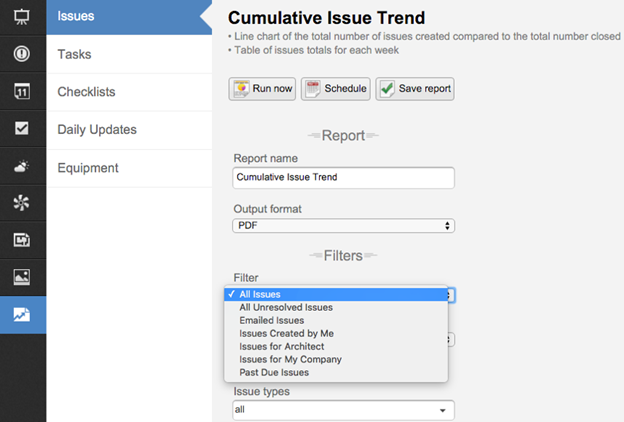The image size is (624, 422).
Task: Open the presentation board sidebar icon
Action: coord(22,17)
